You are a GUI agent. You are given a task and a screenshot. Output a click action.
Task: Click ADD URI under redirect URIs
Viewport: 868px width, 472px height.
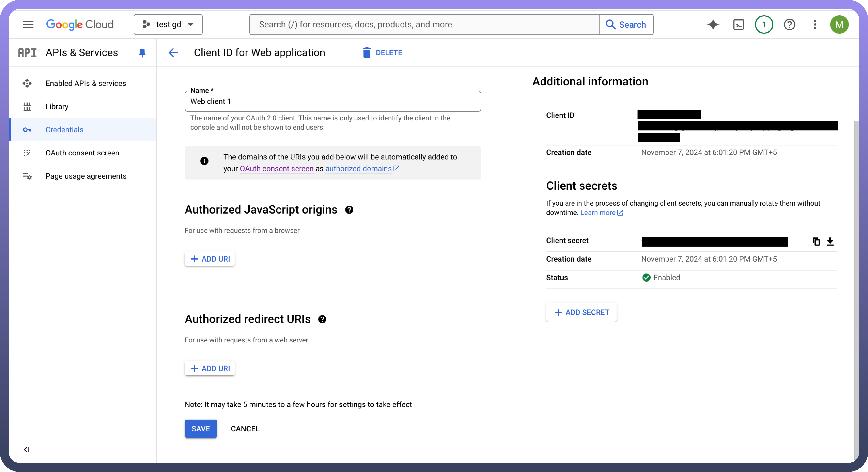[210, 368]
